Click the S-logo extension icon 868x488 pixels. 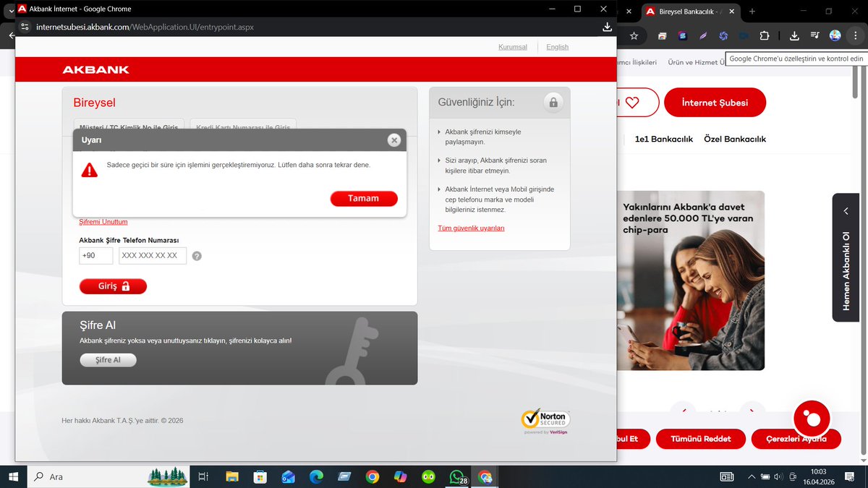click(x=683, y=35)
